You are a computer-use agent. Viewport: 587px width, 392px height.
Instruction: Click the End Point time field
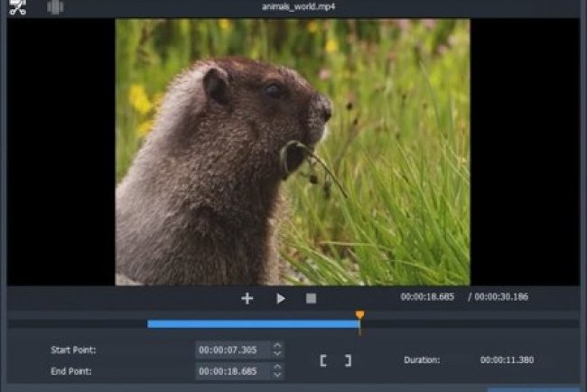[232, 371]
